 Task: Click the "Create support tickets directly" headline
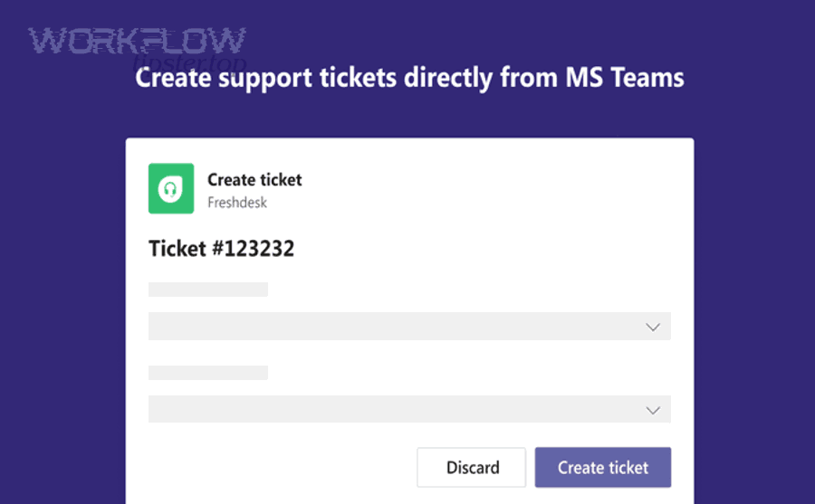pyautogui.click(x=317, y=78)
